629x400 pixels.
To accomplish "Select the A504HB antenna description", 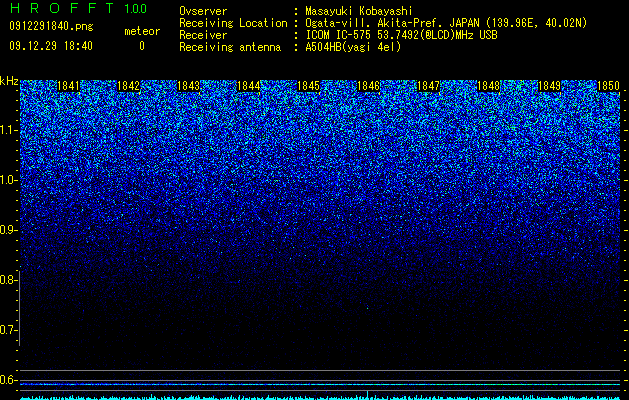I will 353,47.
